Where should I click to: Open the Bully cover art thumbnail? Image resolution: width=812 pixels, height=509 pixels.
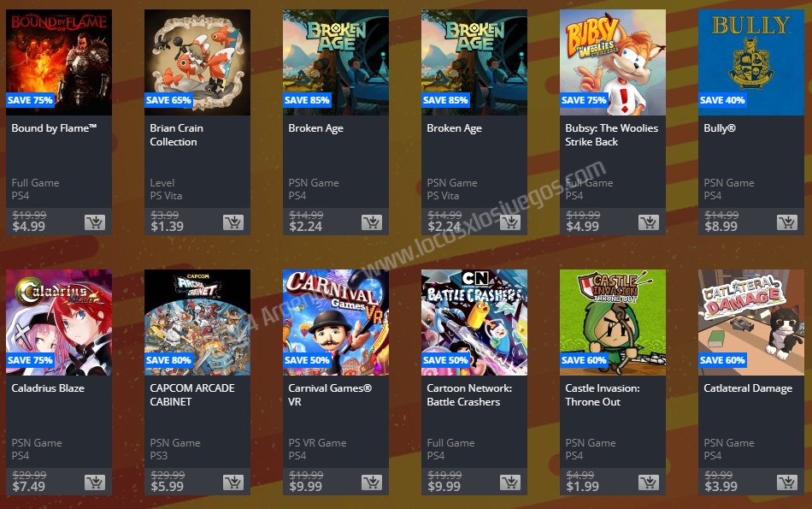(751, 62)
